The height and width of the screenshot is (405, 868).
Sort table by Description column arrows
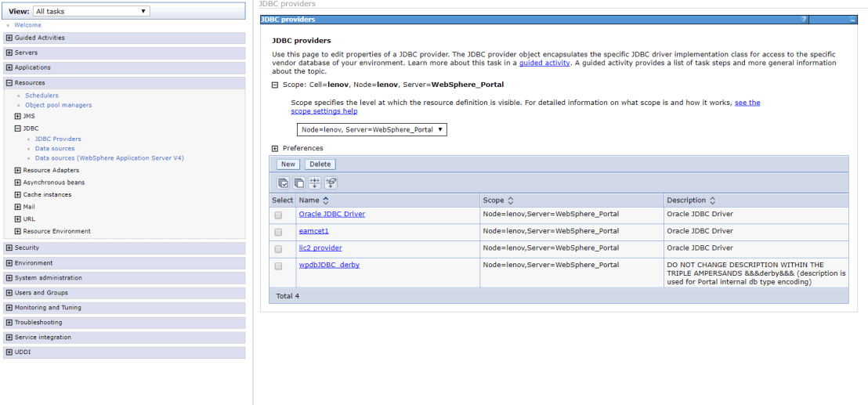click(713, 201)
